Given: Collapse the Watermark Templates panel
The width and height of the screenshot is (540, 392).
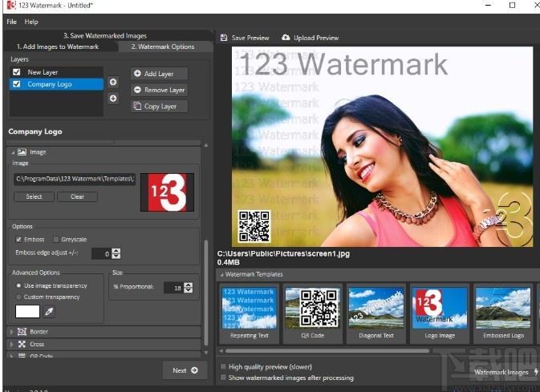Looking at the screenshot, I should 221,275.
